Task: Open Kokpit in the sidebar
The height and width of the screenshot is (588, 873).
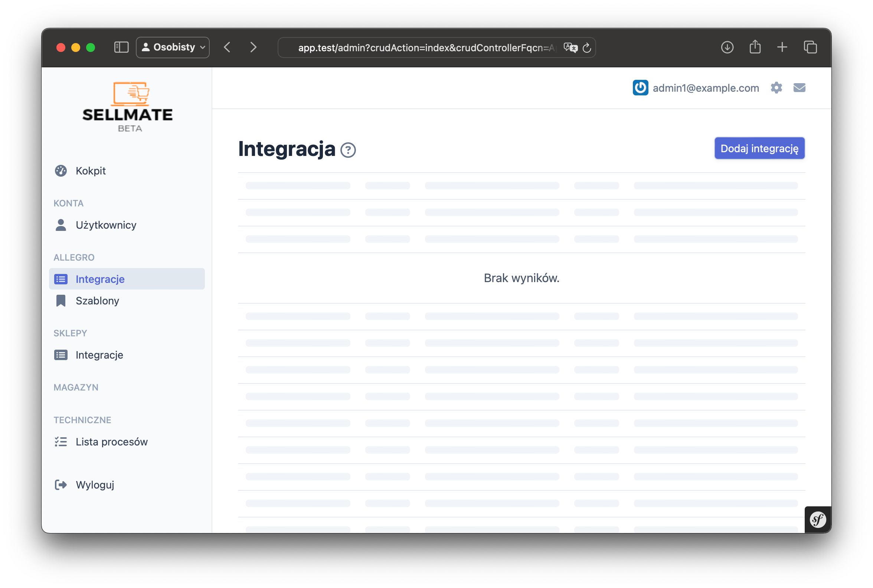Action: pos(127,171)
